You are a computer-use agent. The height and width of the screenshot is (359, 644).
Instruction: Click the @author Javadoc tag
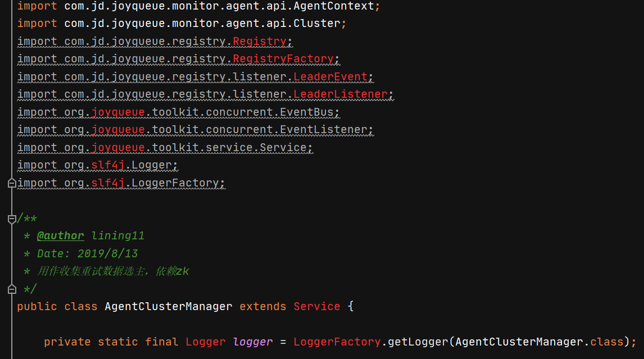tap(61, 236)
